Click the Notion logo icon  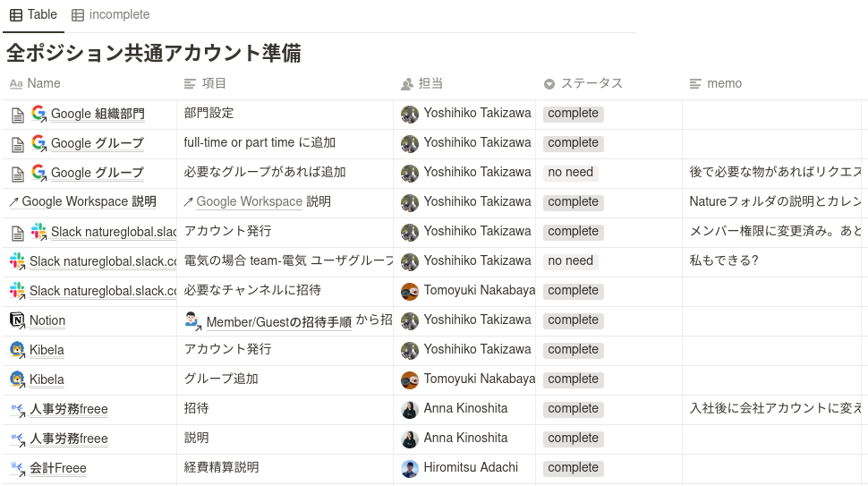pos(18,320)
